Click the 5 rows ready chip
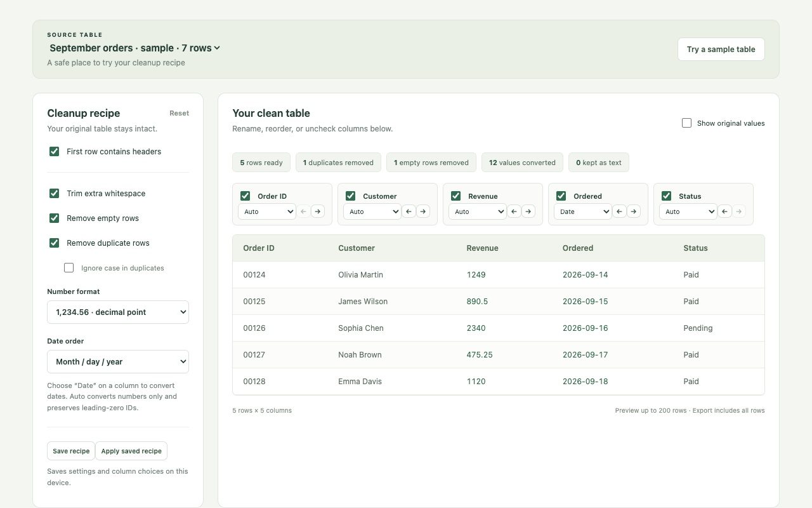Image resolution: width=812 pixels, height=508 pixels. pos(261,163)
